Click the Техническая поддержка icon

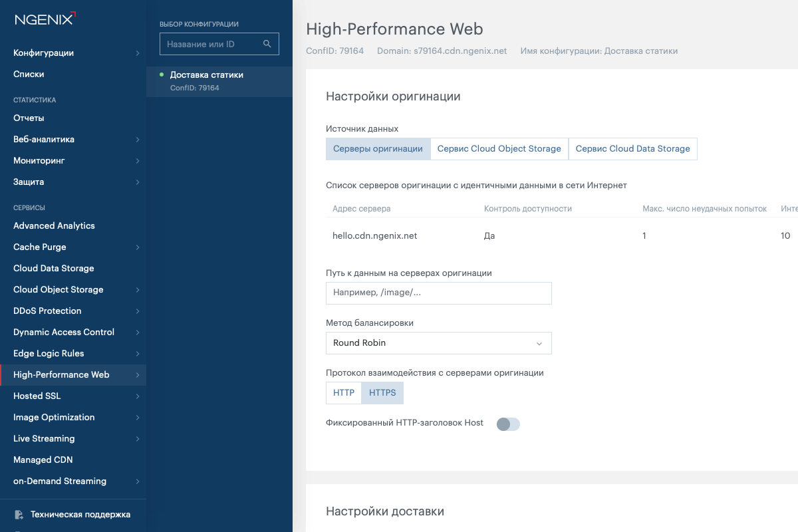(19, 515)
